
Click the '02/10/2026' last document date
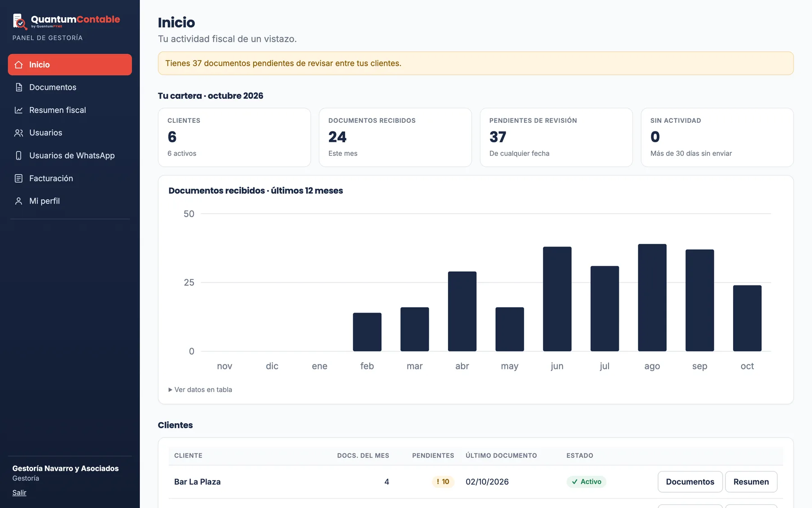(x=487, y=482)
